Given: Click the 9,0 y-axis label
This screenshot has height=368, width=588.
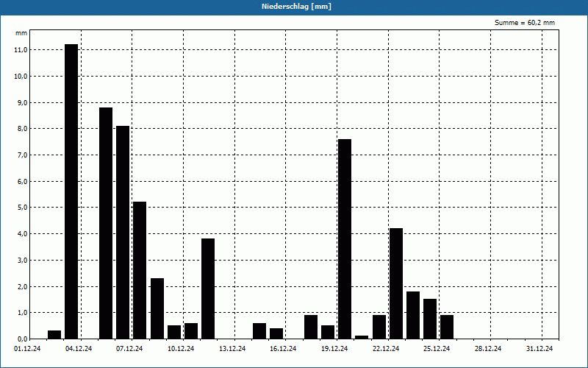Looking at the screenshot, I should click(22, 102).
